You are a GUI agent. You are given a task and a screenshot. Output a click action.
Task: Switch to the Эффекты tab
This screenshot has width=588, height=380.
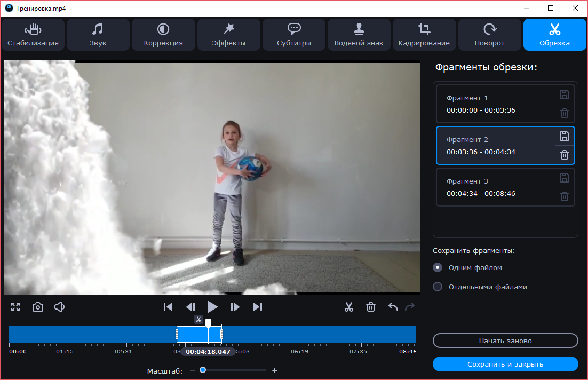229,35
